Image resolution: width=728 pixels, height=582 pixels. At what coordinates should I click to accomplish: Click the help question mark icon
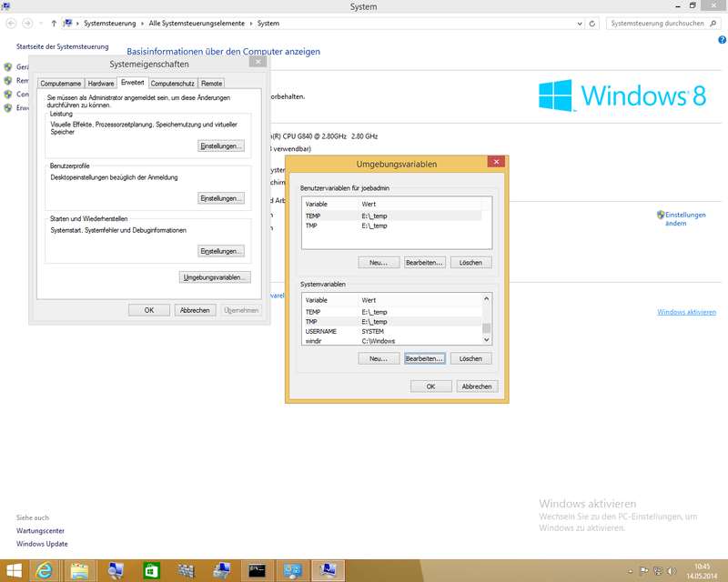718,40
